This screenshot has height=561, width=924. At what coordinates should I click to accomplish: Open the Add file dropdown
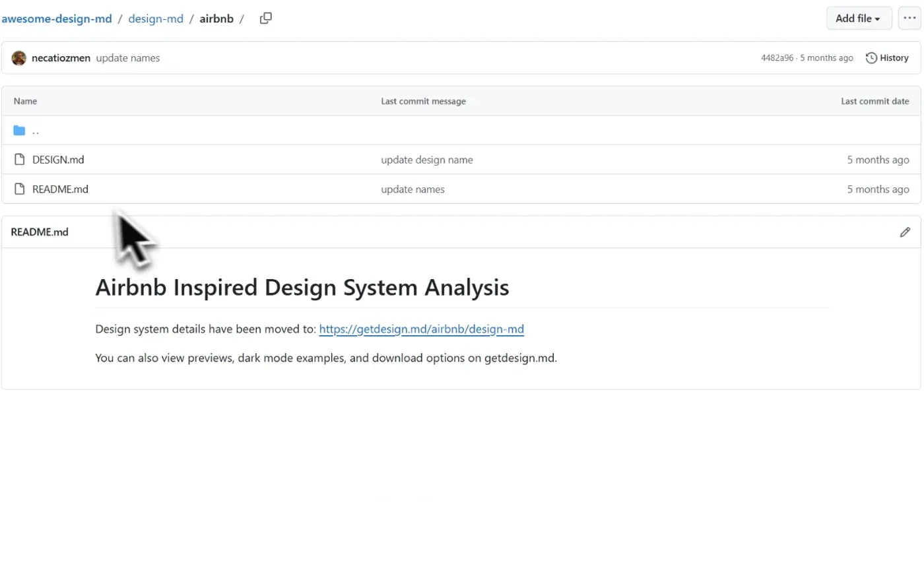click(859, 18)
